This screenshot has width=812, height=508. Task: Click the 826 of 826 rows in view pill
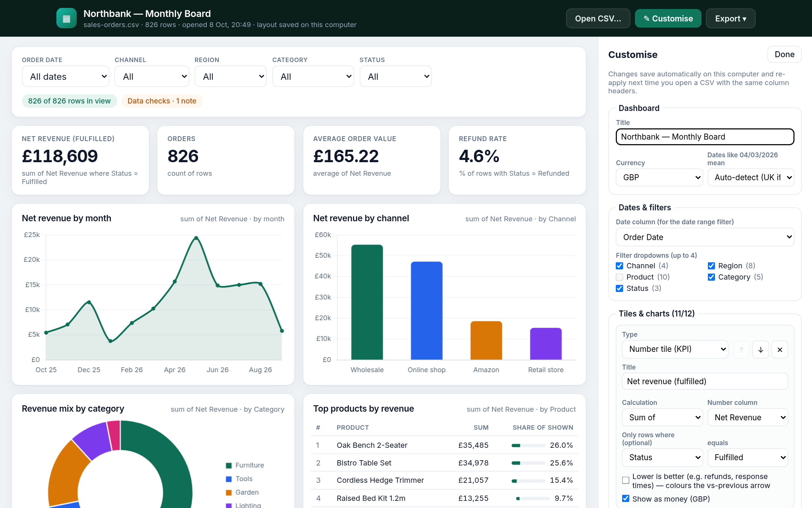pyautogui.click(x=70, y=101)
